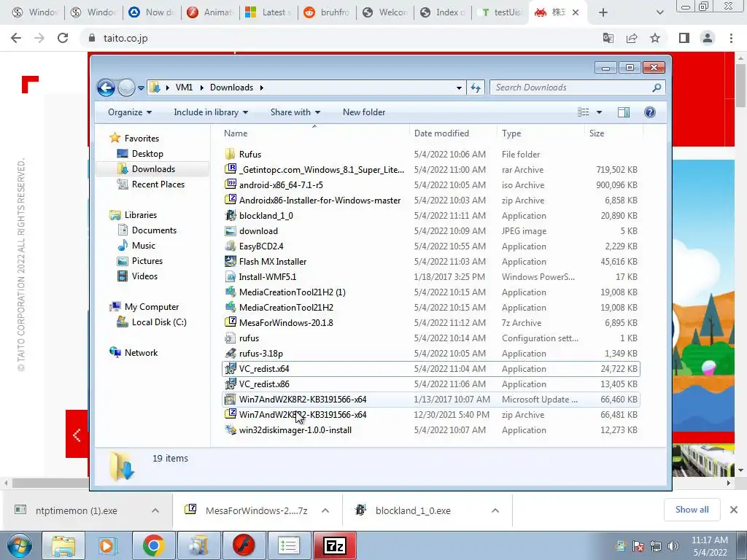Expand the address bar history dropdown arrow
The width and height of the screenshot is (747, 560).
[x=459, y=87]
